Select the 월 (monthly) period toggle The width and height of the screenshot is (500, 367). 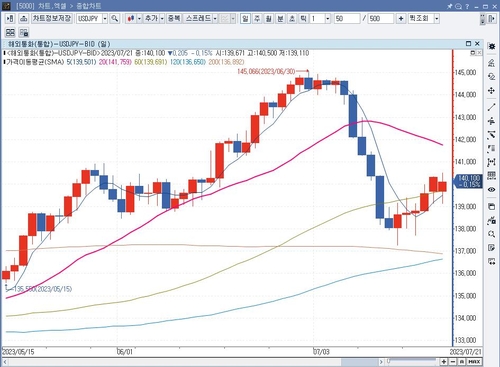tap(269, 18)
